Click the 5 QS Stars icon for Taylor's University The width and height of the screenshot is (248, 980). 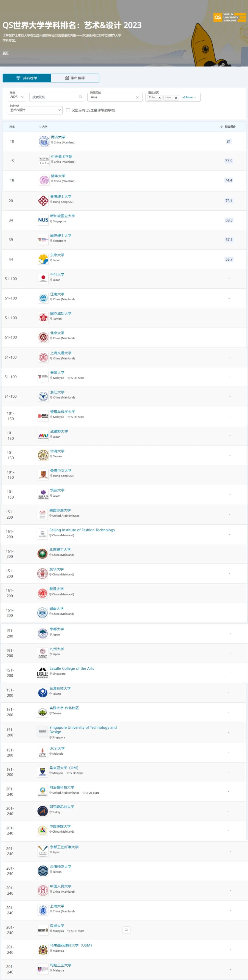coord(69,378)
